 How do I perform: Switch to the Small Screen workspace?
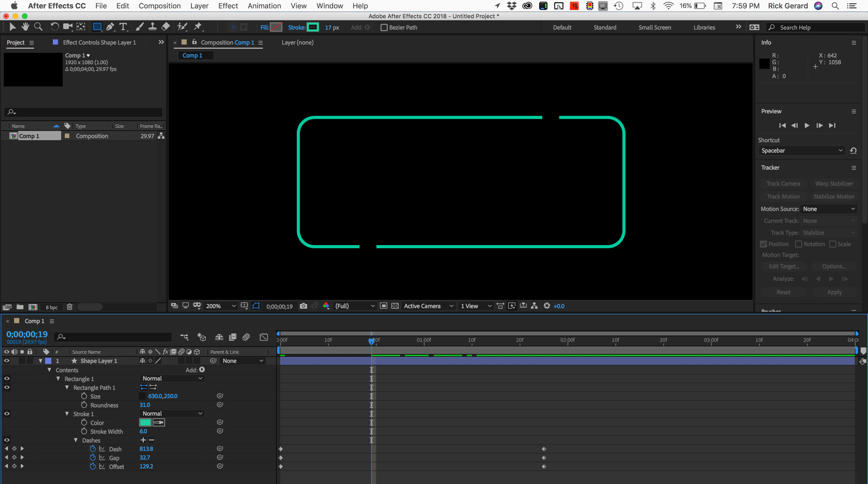(654, 27)
